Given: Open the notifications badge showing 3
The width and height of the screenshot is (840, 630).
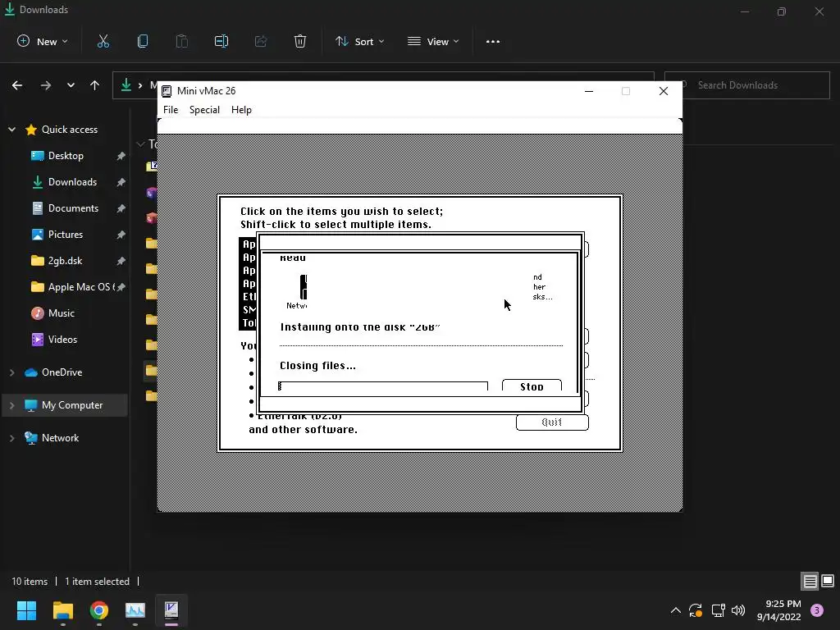Looking at the screenshot, I should click(817, 610).
